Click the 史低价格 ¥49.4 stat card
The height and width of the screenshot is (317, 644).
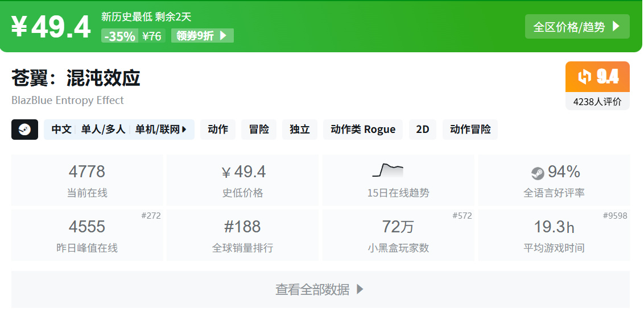(243, 180)
